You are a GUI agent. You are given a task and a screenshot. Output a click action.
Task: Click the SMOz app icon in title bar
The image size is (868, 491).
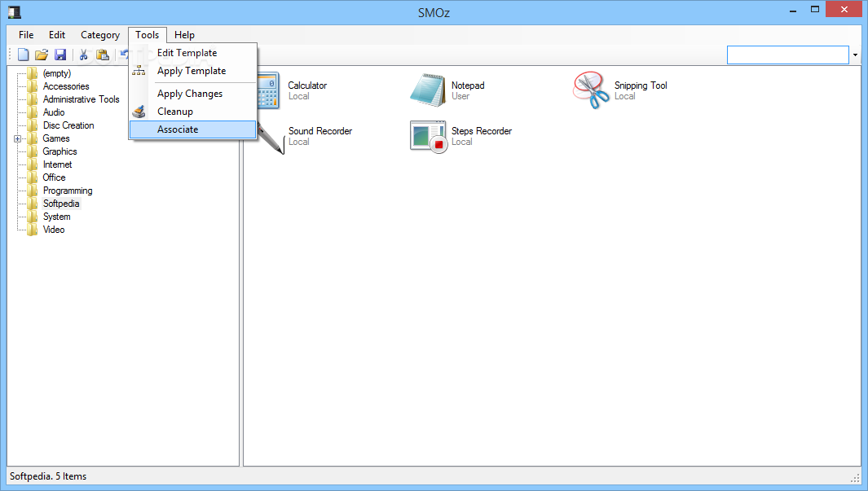(15, 12)
